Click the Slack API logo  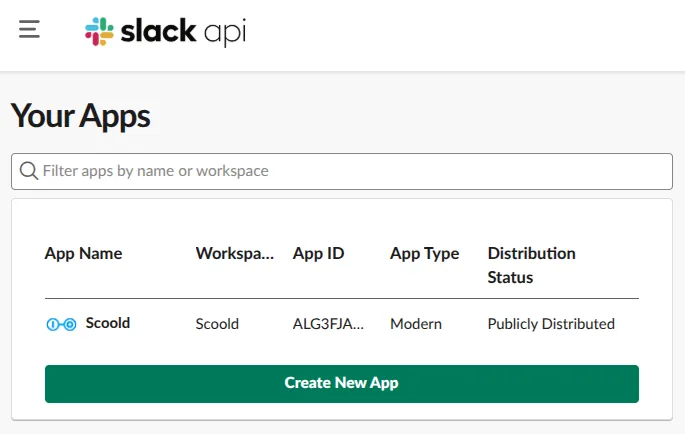(x=165, y=31)
